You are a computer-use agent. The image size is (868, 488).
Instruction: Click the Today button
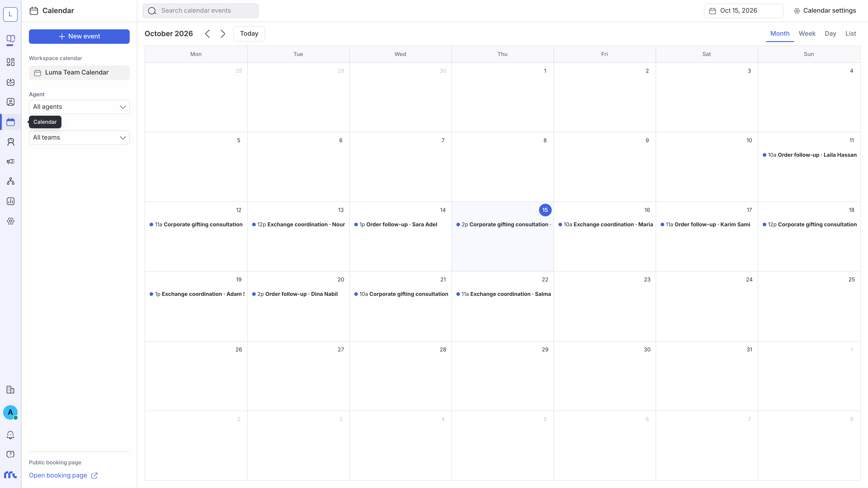point(249,34)
